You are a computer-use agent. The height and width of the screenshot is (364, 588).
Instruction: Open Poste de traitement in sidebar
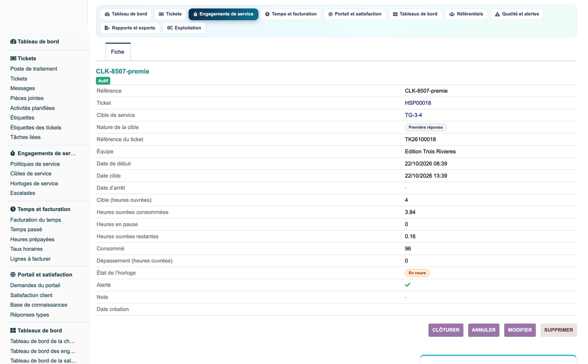tap(34, 69)
